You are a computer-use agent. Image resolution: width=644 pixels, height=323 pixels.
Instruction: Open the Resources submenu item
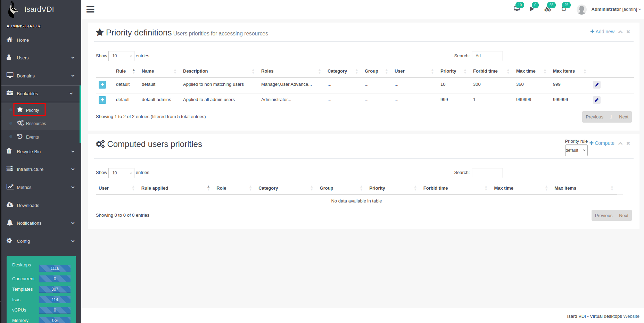(36, 124)
